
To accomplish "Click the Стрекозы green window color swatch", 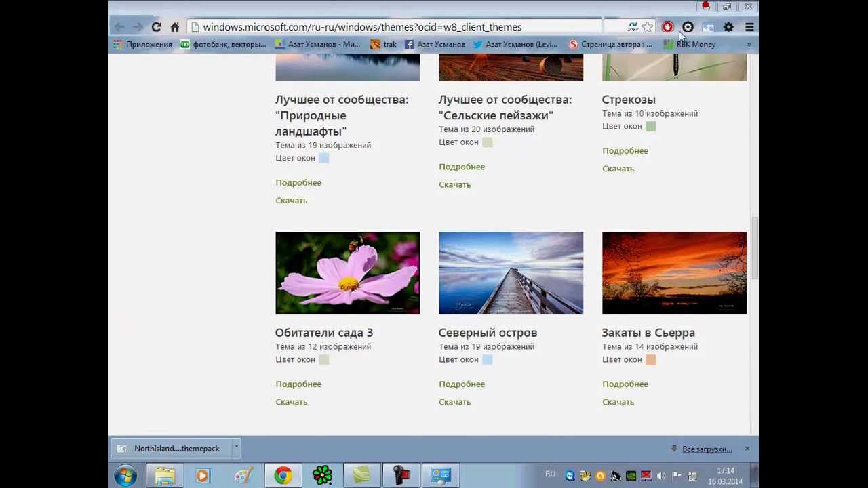I will tap(651, 127).
